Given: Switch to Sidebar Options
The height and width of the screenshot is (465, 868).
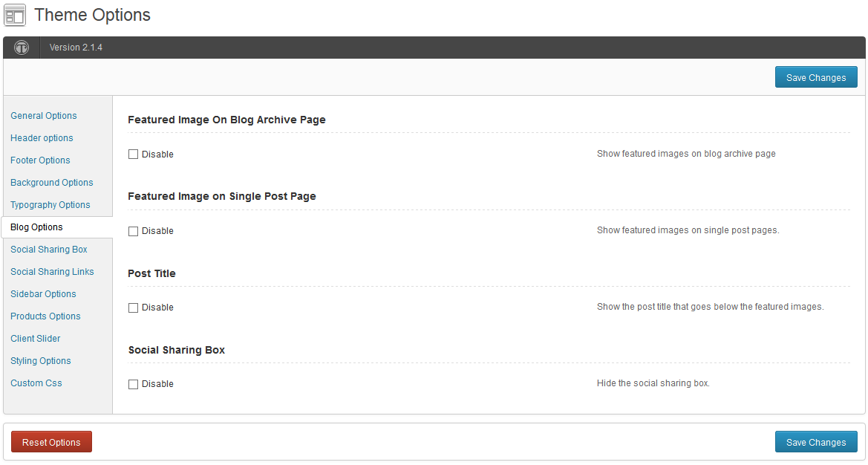Looking at the screenshot, I should pos(43,294).
